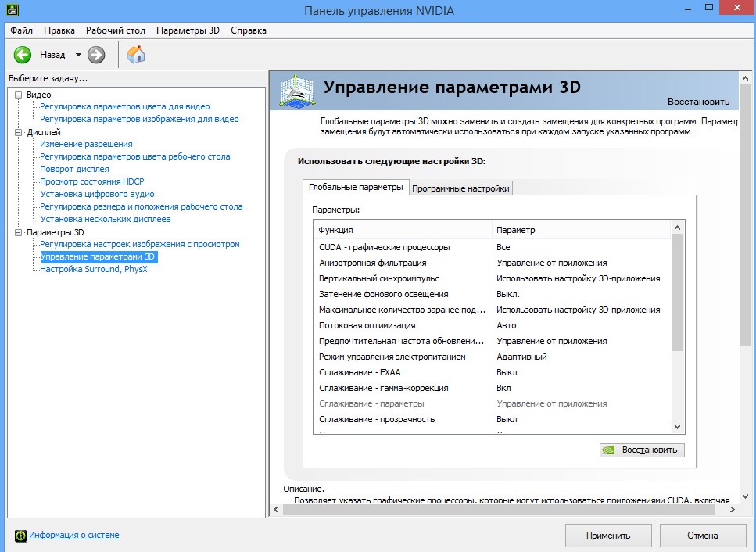The image size is (756, 552).
Task: Open Регулировка размера и положения рабочего стола
Action: coord(142,207)
